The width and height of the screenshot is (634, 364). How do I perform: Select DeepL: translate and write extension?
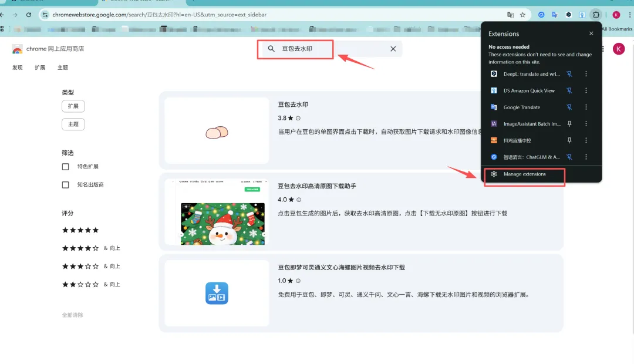531,74
